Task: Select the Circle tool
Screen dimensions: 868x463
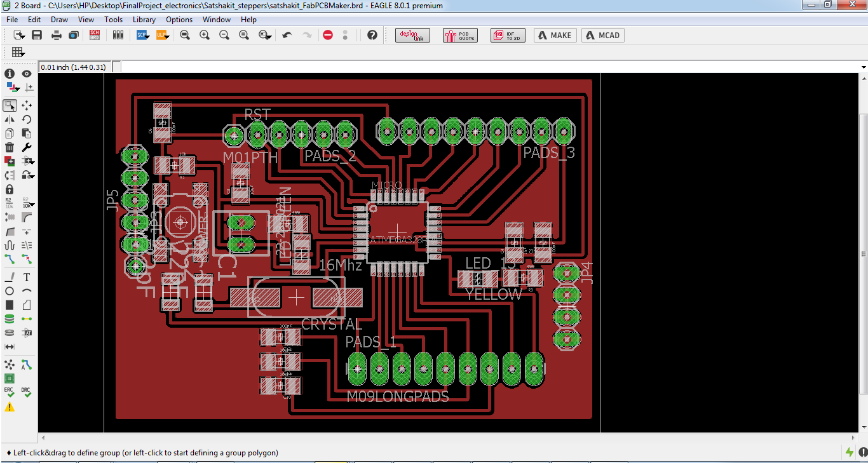Action: 10,291
